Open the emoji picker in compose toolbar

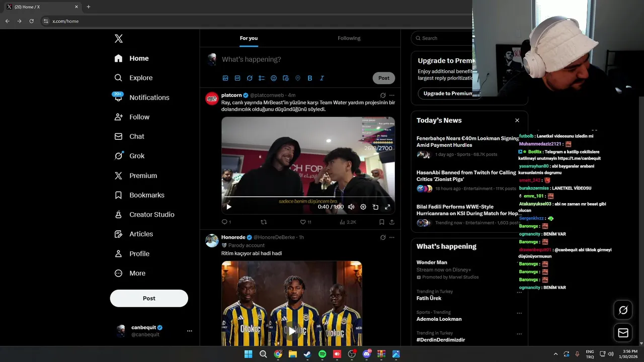click(274, 78)
